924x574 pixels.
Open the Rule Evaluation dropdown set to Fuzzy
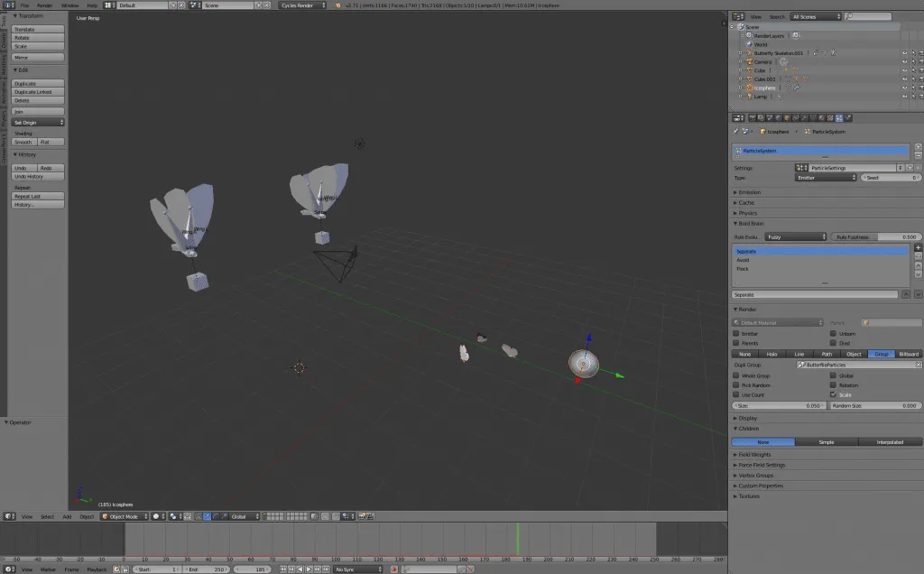[x=794, y=236]
